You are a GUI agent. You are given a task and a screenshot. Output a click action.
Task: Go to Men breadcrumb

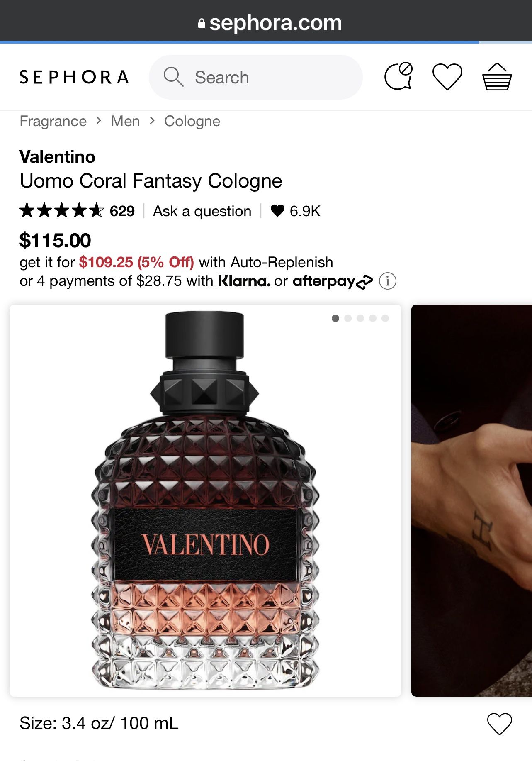pos(125,121)
